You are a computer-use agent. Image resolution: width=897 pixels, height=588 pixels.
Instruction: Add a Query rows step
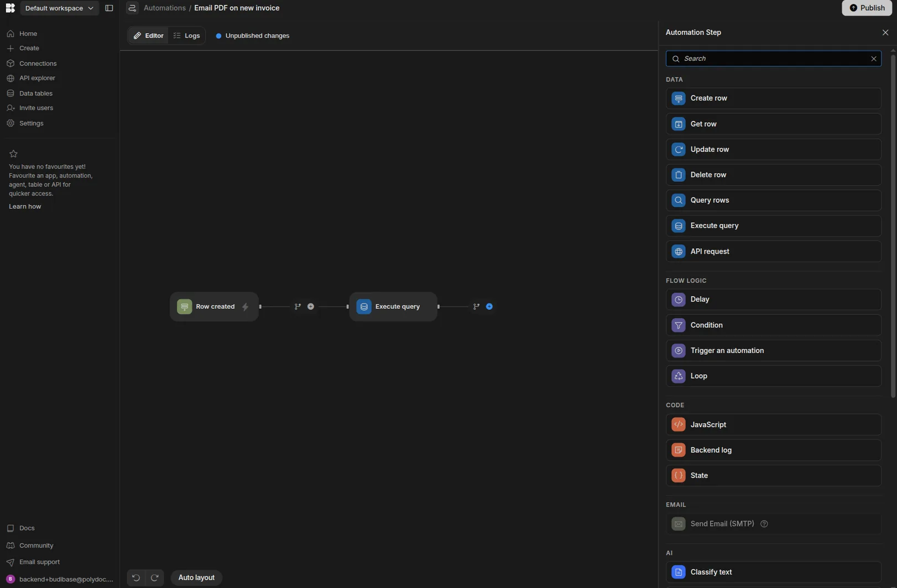tap(774, 200)
